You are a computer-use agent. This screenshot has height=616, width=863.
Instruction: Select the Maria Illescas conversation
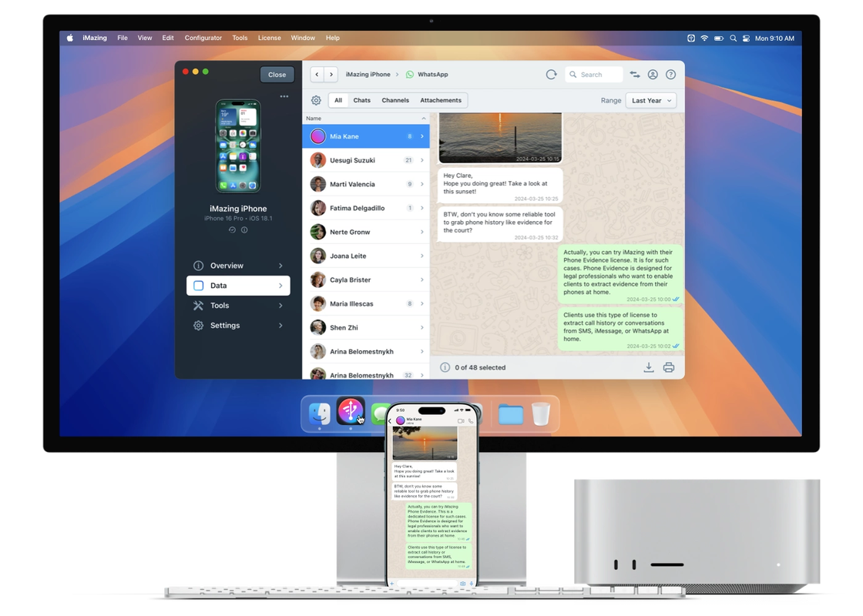point(366,303)
